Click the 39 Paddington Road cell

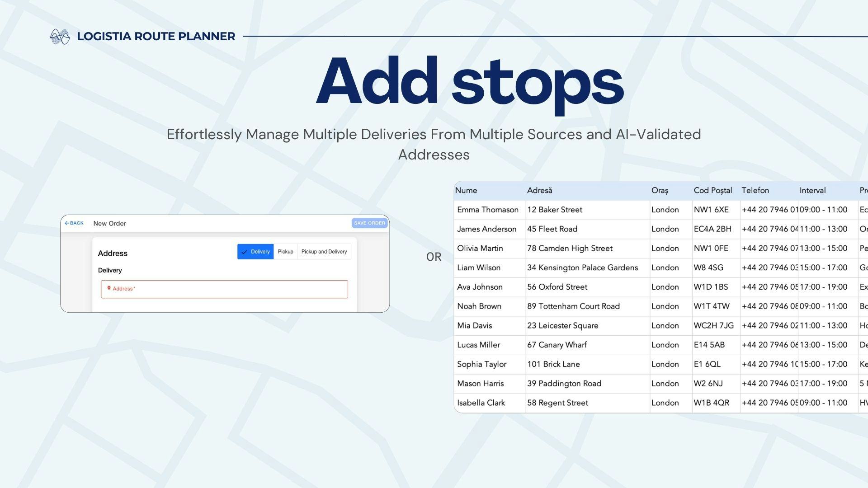[588, 384]
